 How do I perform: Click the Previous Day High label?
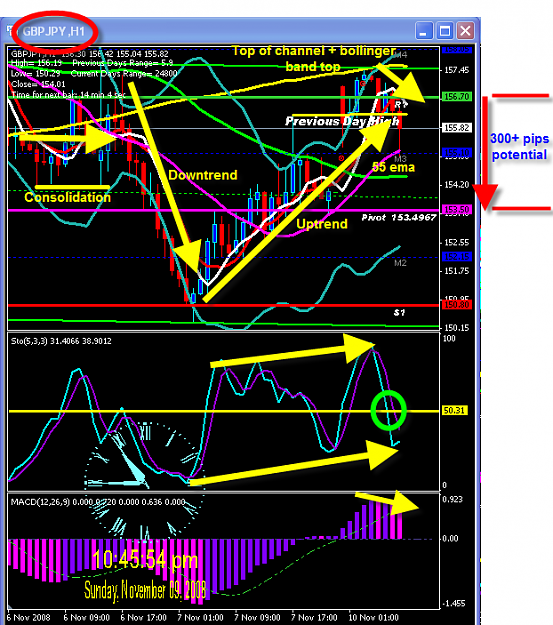(x=342, y=121)
